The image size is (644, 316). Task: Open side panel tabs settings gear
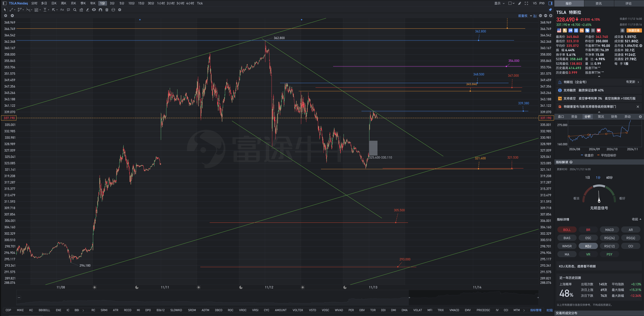(x=640, y=117)
